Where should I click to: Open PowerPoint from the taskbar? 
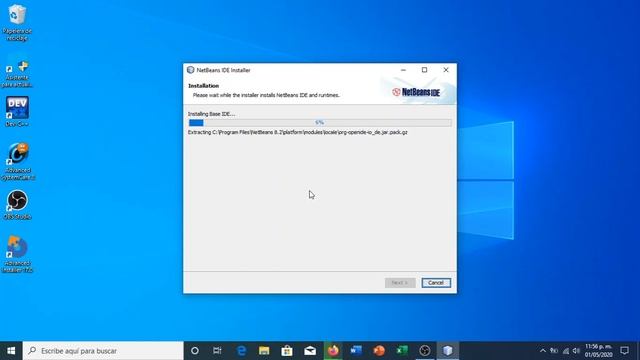tap(379, 351)
